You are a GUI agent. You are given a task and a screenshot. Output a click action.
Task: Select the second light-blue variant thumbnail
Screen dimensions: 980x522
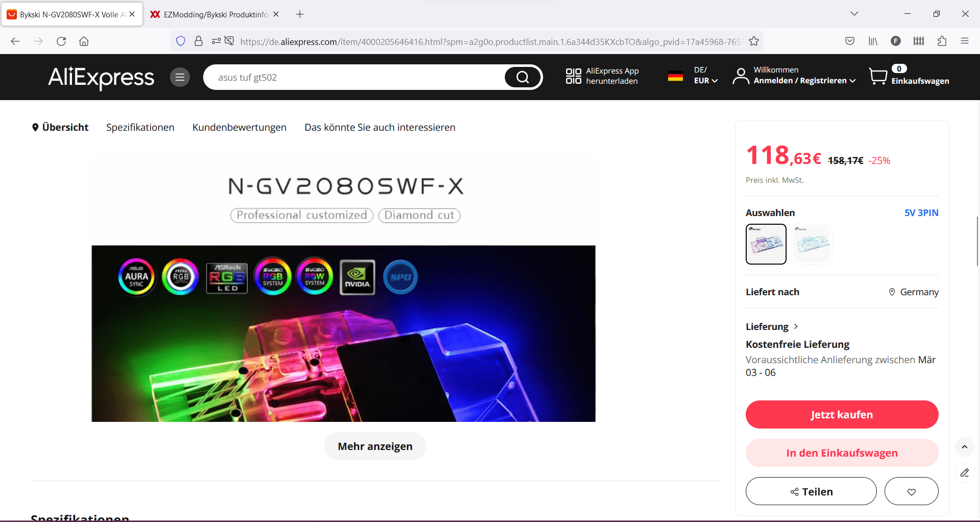click(x=812, y=244)
